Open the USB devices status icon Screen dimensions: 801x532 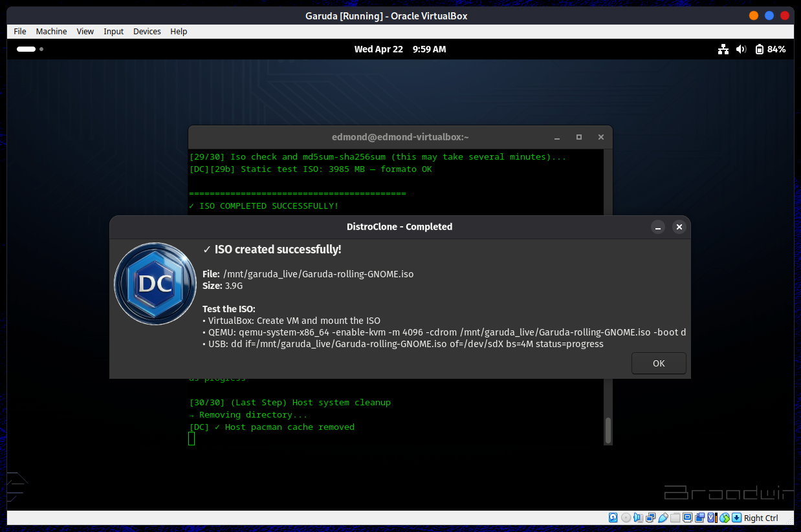663,518
